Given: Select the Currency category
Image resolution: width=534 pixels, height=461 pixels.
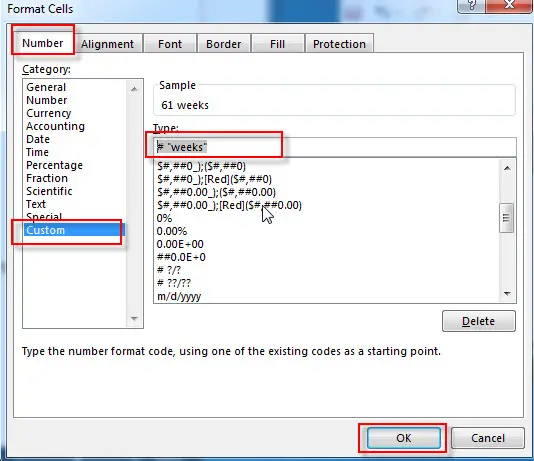Looking at the screenshot, I should 49,113.
